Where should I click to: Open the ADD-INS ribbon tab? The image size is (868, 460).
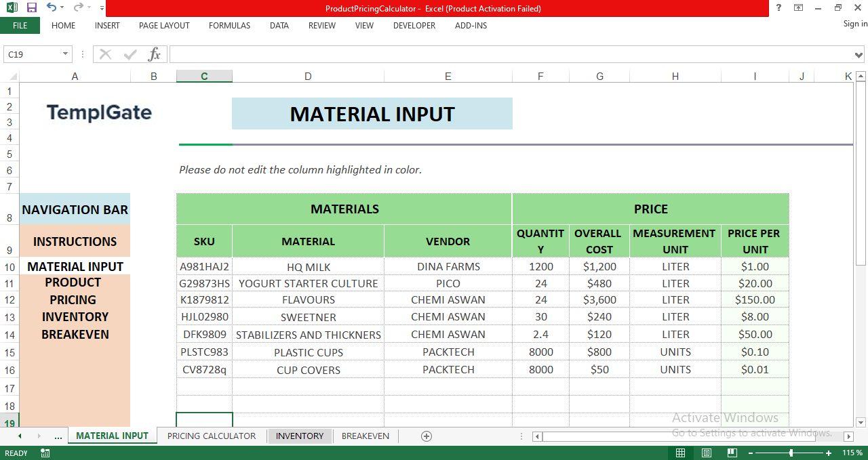tap(471, 25)
